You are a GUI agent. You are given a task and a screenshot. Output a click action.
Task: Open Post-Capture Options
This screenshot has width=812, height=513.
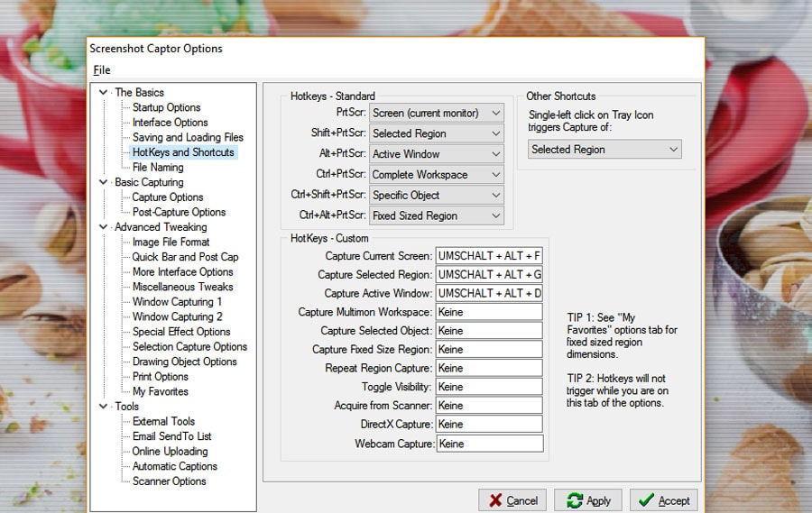point(179,212)
